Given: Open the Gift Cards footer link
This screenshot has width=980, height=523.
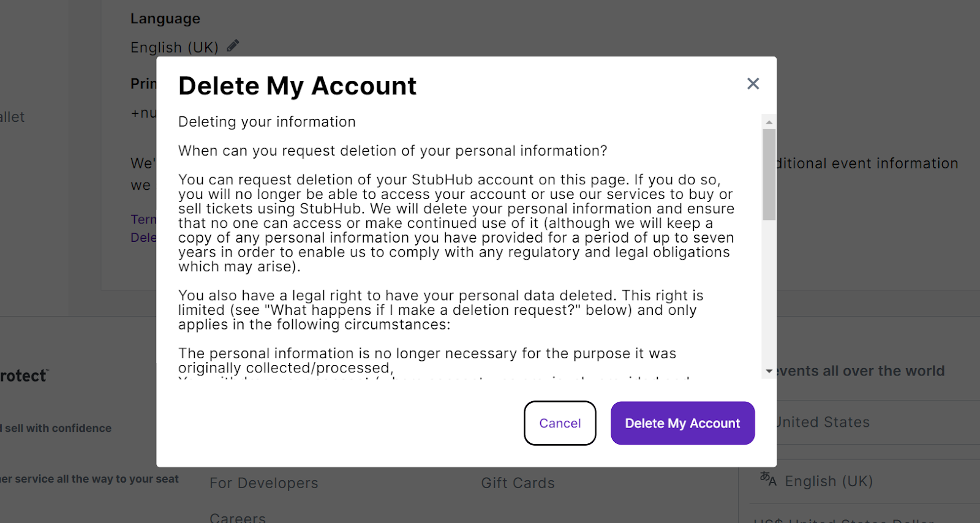Looking at the screenshot, I should coord(518,483).
